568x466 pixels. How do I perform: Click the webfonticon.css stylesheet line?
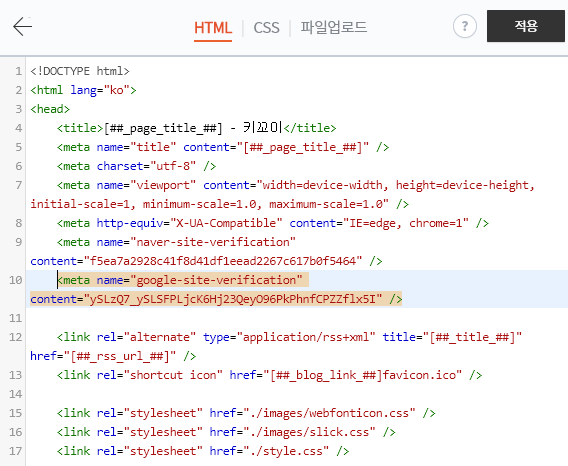pyautogui.click(x=246, y=413)
